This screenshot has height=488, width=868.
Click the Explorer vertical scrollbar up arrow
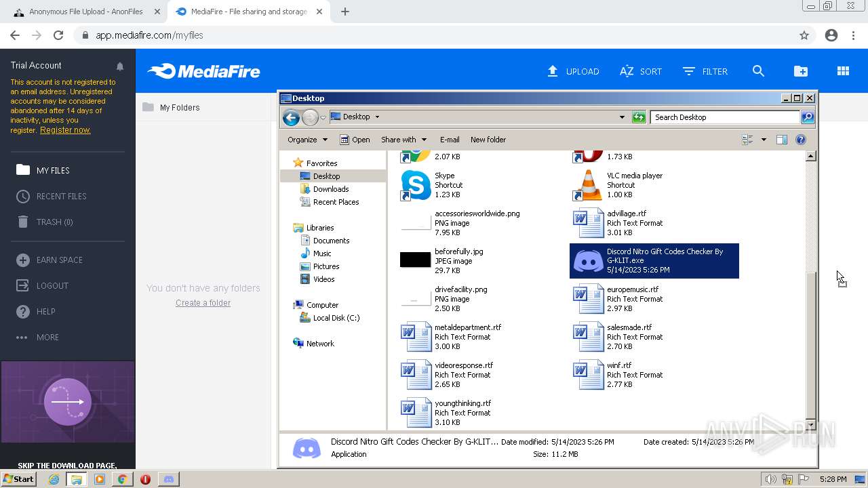tap(810, 157)
